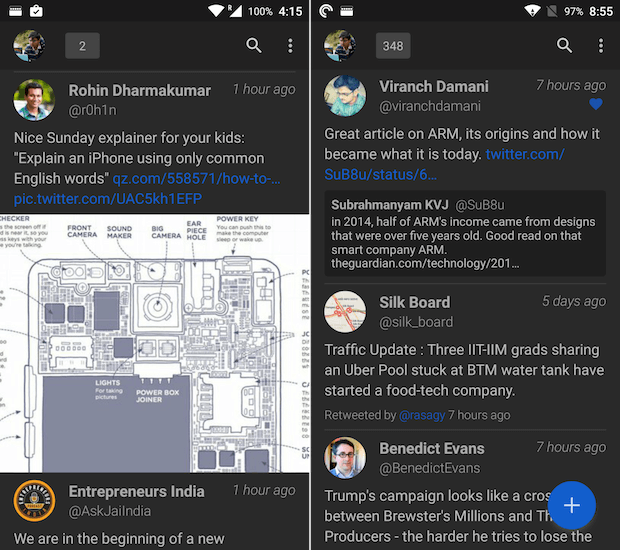This screenshot has width=620, height=550.
Task: Tap the Wi-Fi icon in left status bar
Action: click(216, 11)
